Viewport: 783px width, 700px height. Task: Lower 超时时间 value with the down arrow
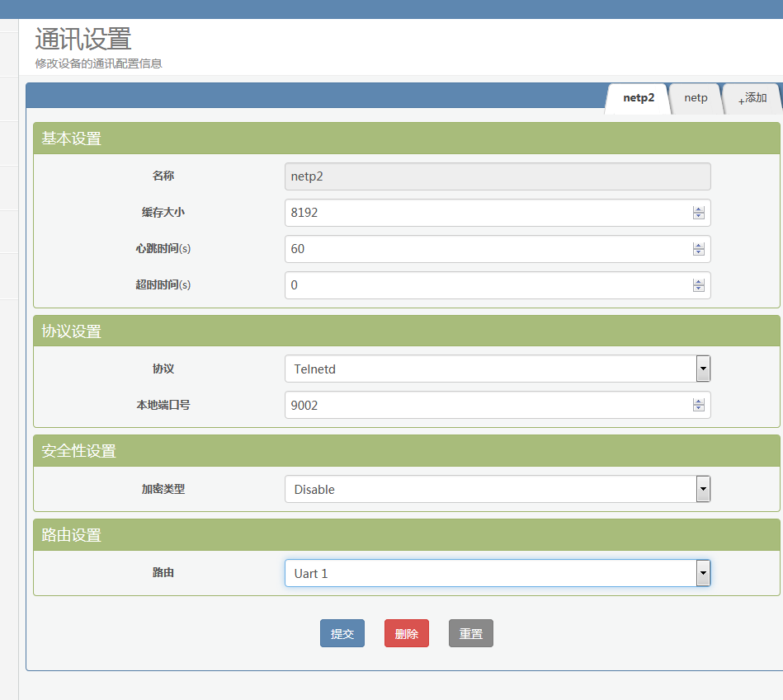pos(699,289)
